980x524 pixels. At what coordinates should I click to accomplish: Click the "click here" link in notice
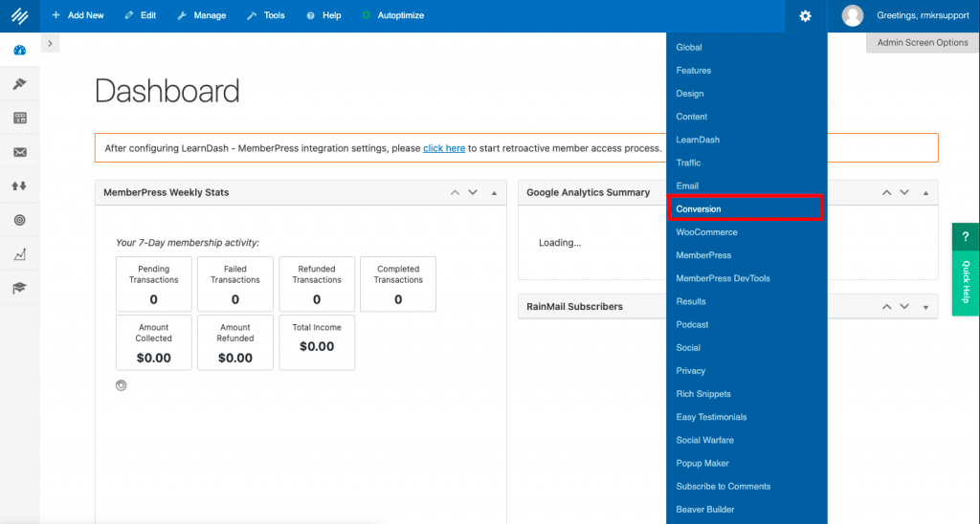coord(444,148)
